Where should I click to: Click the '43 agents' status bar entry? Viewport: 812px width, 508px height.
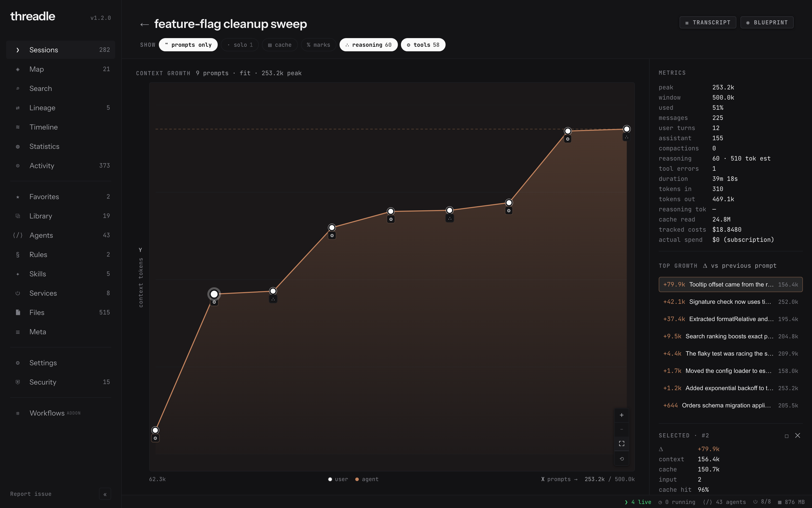coord(724,502)
